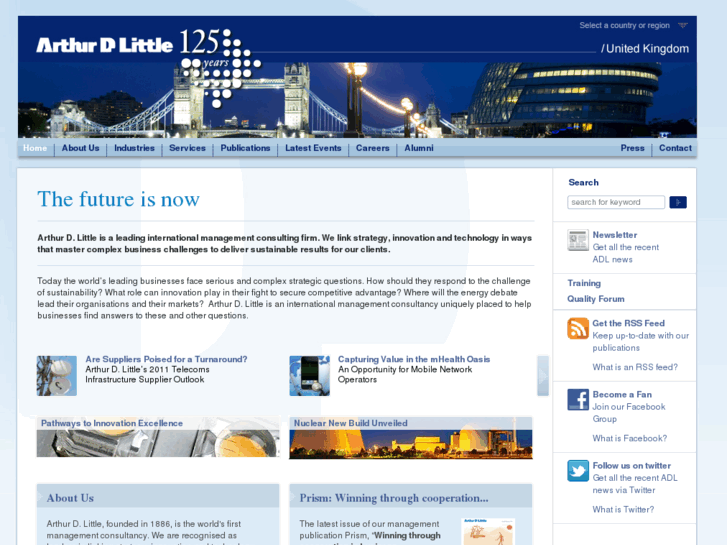Click the Search heading in sidebar

click(x=583, y=182)
